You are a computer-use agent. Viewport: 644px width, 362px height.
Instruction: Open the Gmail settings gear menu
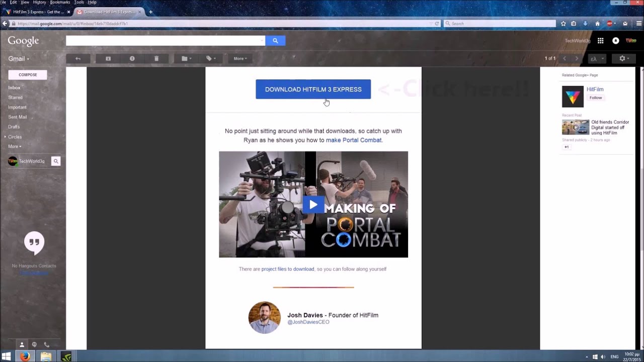point(624,59)
